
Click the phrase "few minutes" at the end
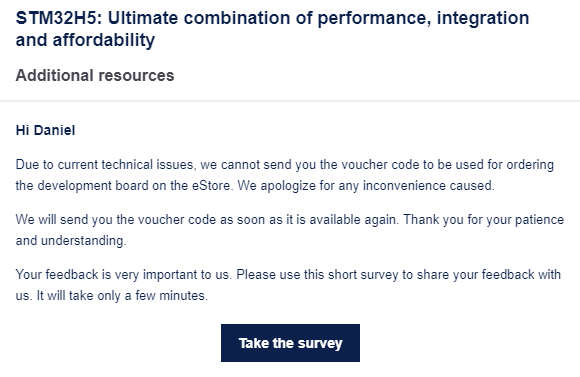pyautogui.click(x=171, y=296)
